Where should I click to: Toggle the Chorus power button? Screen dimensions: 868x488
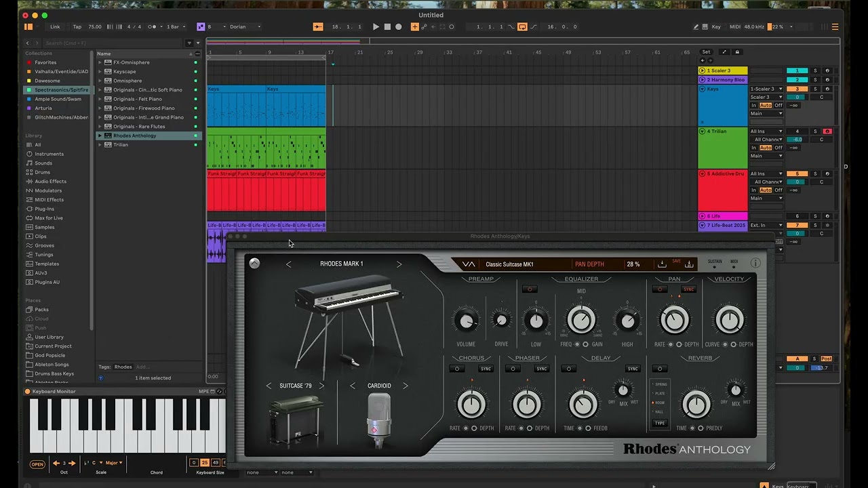456,369
